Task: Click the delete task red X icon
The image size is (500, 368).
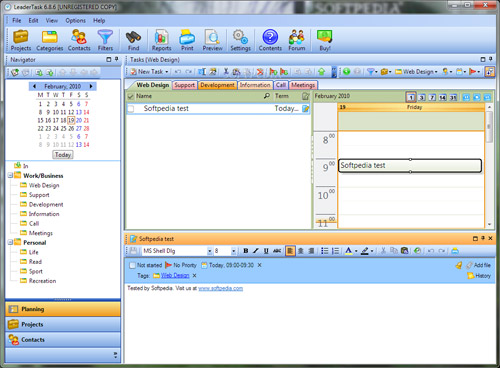Action: 260,71
